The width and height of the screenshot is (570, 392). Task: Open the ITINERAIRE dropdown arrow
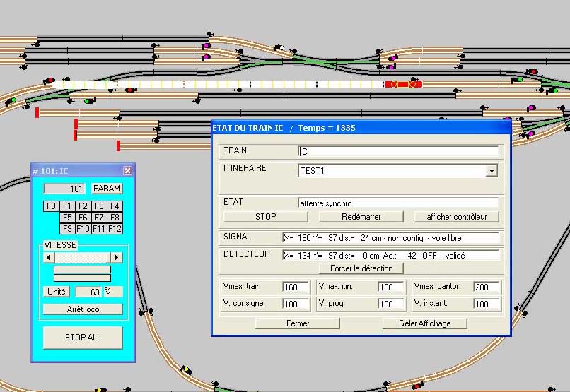(x=492, y=171)
